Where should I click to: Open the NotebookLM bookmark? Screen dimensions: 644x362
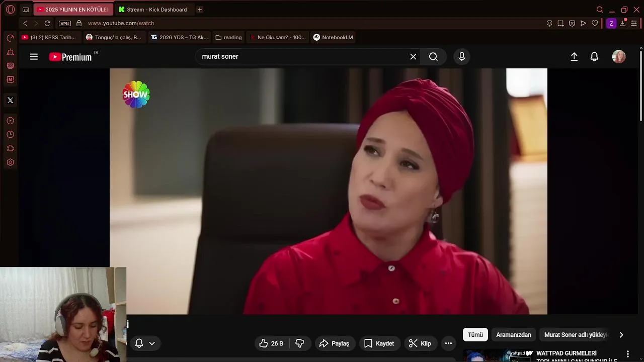333,37
